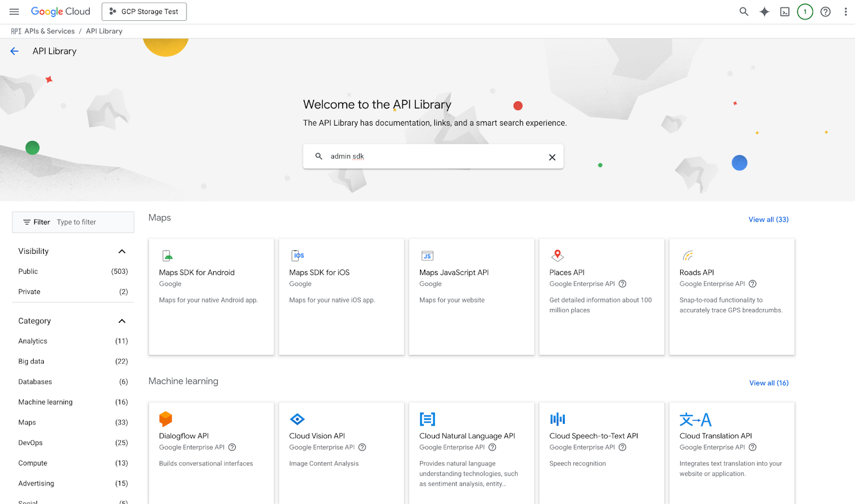Click the search magnifier icon in top bar
This screenshot has height=504, width=855.
[x=743, y=12]
